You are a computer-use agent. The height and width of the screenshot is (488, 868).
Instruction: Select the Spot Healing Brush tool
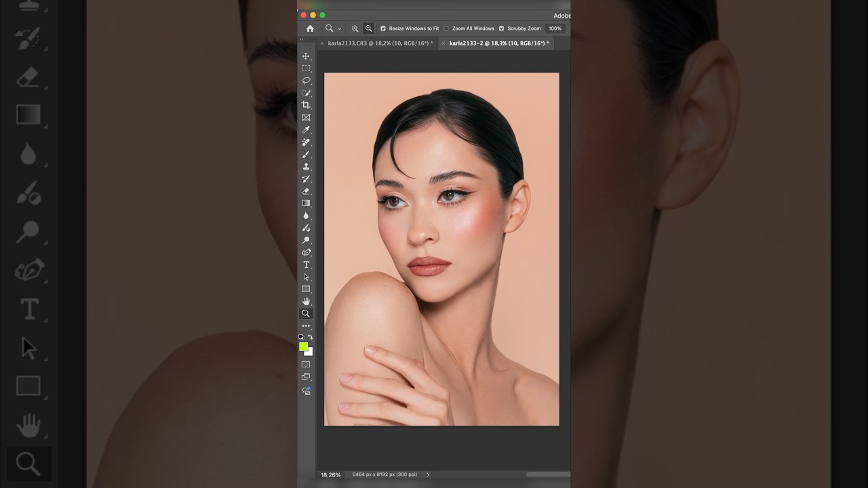click(x=306, y=142)
